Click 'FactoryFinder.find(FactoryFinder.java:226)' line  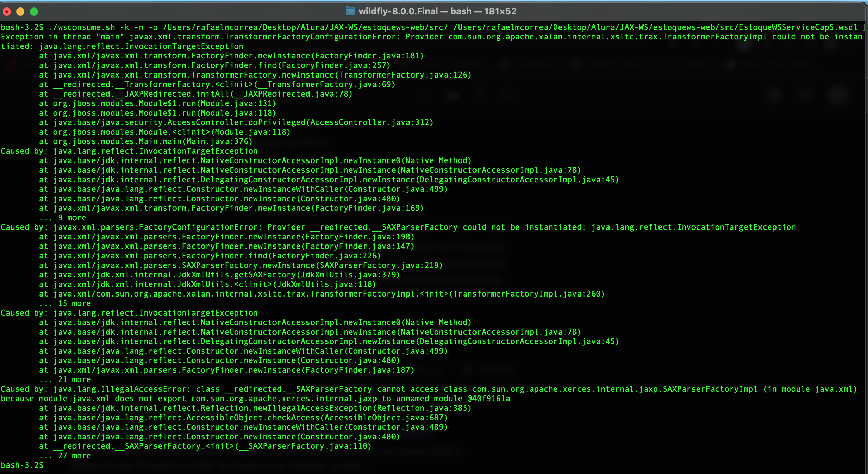click(x=210, y=256)
